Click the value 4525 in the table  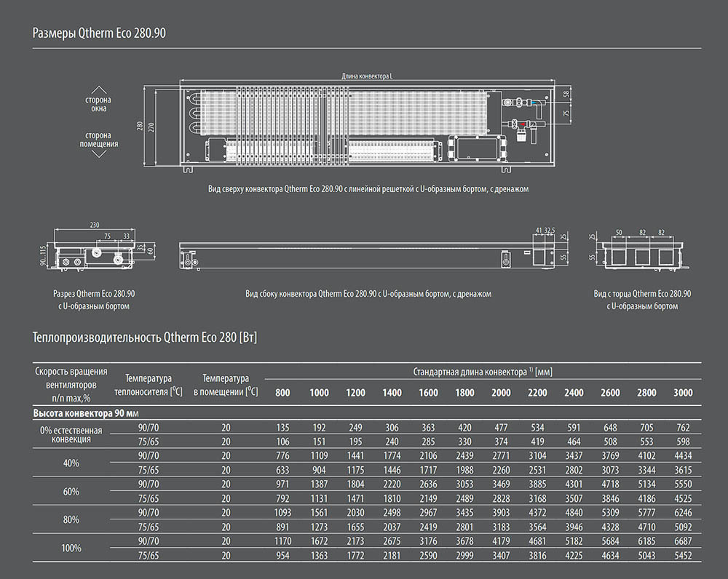click(683, 499)
